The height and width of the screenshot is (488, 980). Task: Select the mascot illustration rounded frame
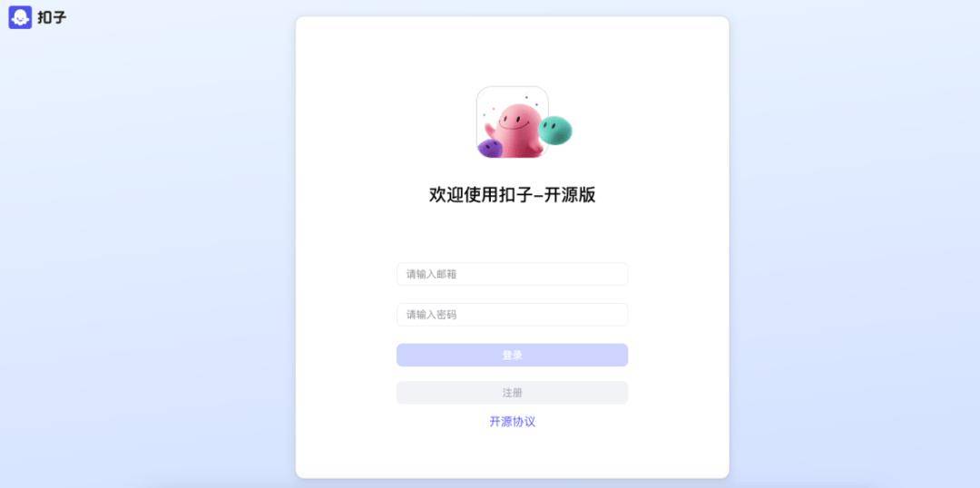click(513, 122)
